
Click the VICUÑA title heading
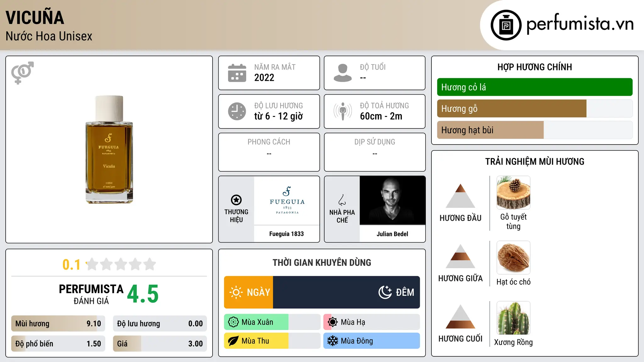pyautogui.click(x=35, y=18)
